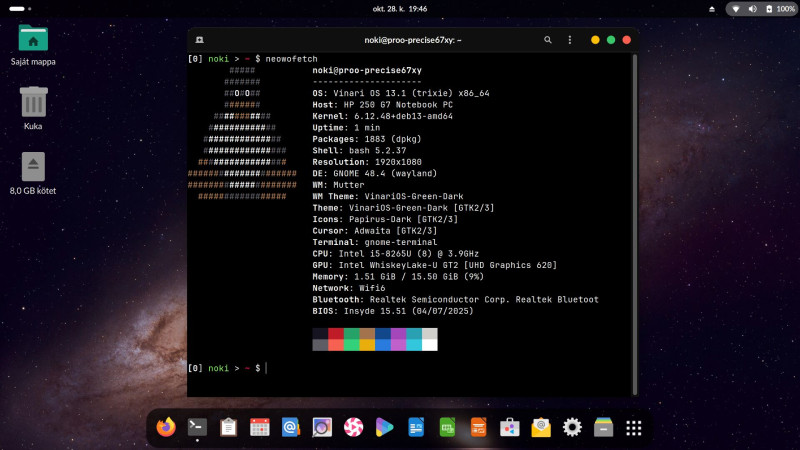Click the 'Packages: 1883 (dpkg)' line

point(367,139)
